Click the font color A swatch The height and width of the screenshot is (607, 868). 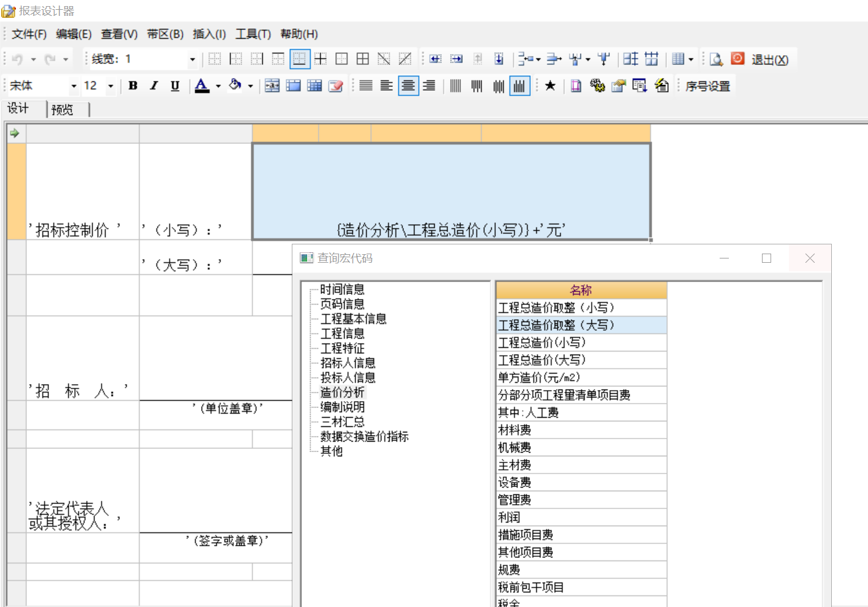pyautogui.click(x=202, y=86)
